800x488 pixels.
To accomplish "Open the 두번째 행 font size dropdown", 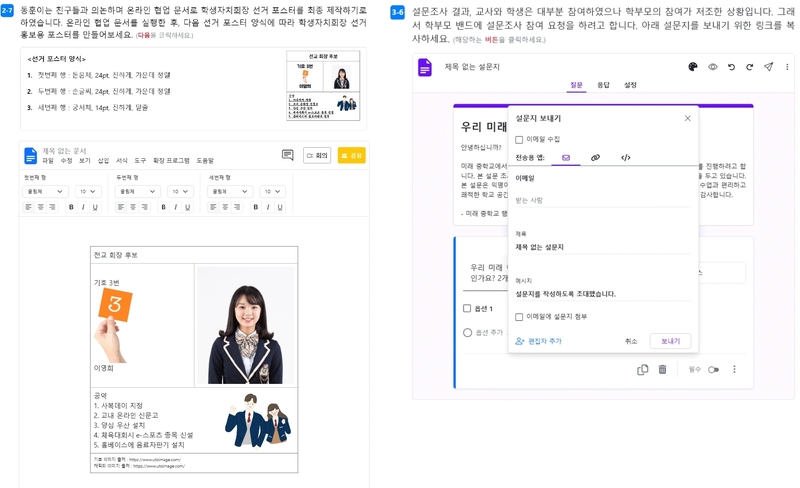I will pos(180,191).
